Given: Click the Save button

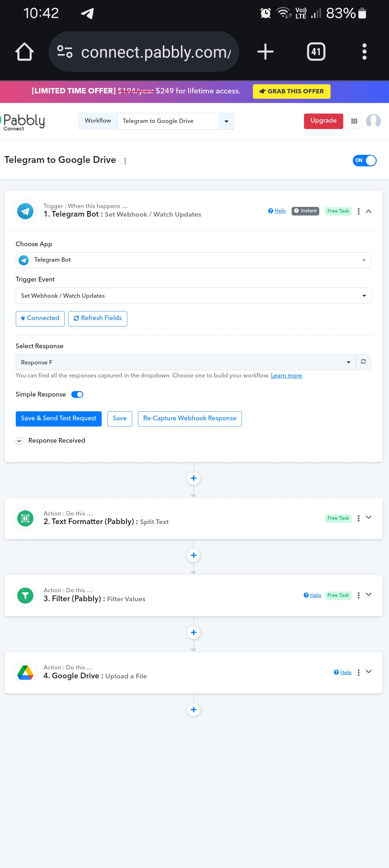Looking at the screenshot, I should (x=120, y=419).
